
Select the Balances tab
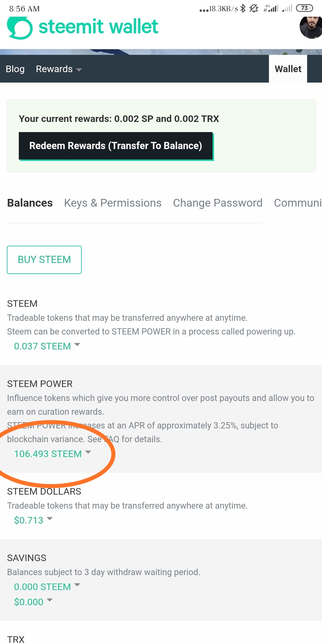tap(30, 203)
